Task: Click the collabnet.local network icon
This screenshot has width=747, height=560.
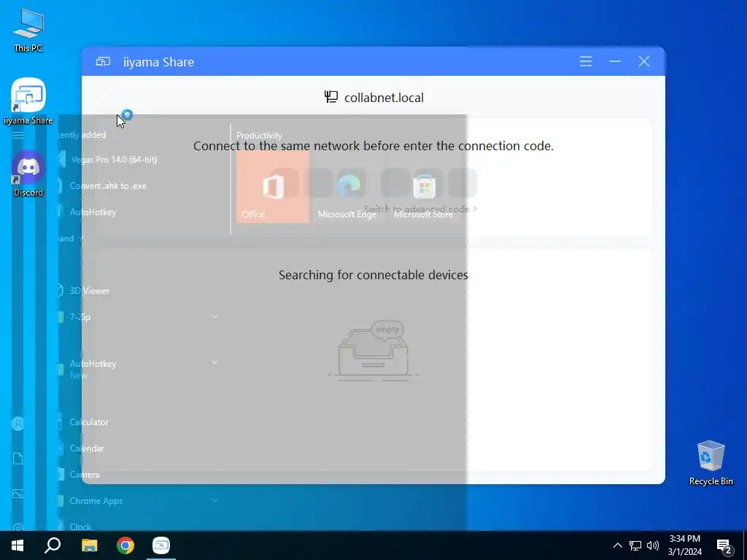Action: click(x=331, y=97)
